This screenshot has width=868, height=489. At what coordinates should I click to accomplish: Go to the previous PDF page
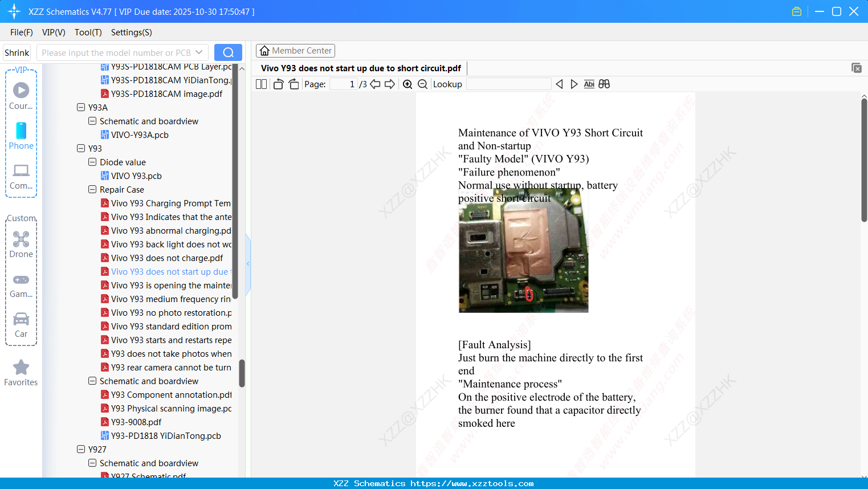pos(375,84)
